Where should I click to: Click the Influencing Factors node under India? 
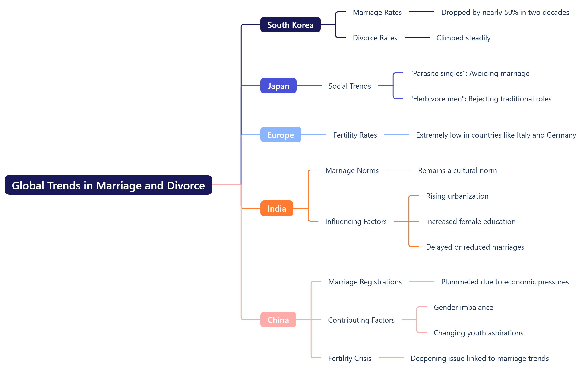point(356,221)
